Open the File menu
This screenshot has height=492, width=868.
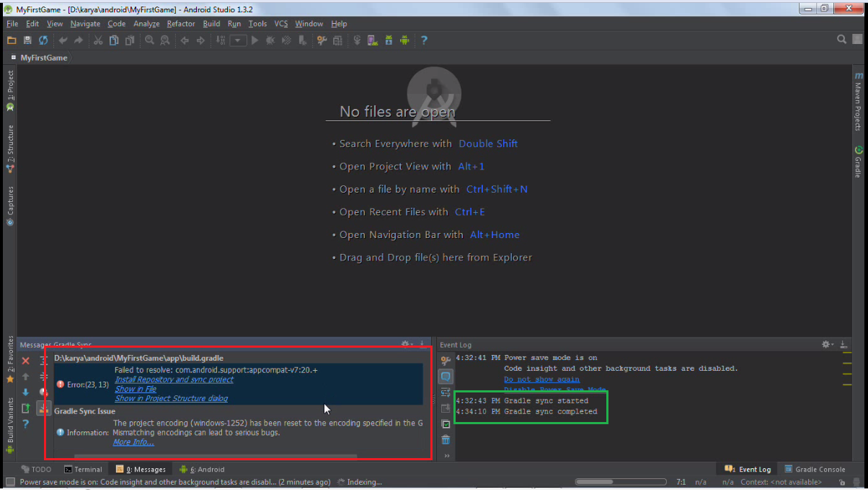tap(12, 24)
